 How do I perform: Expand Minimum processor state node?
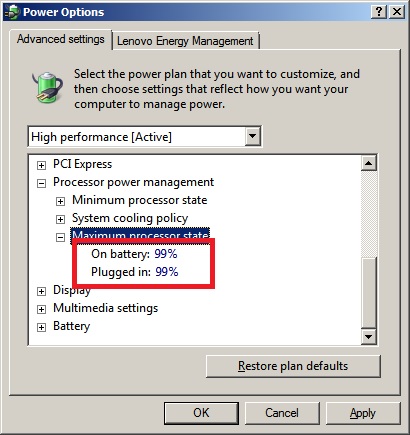60,201
